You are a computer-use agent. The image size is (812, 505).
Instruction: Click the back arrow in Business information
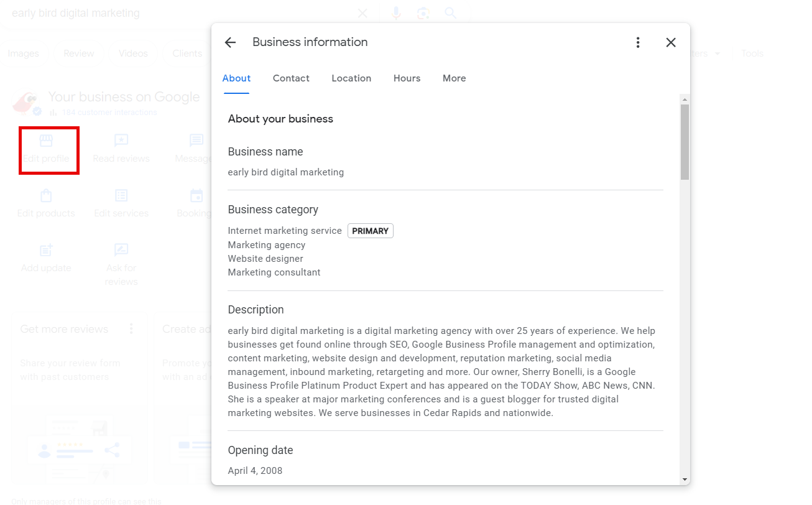[230, 42]
